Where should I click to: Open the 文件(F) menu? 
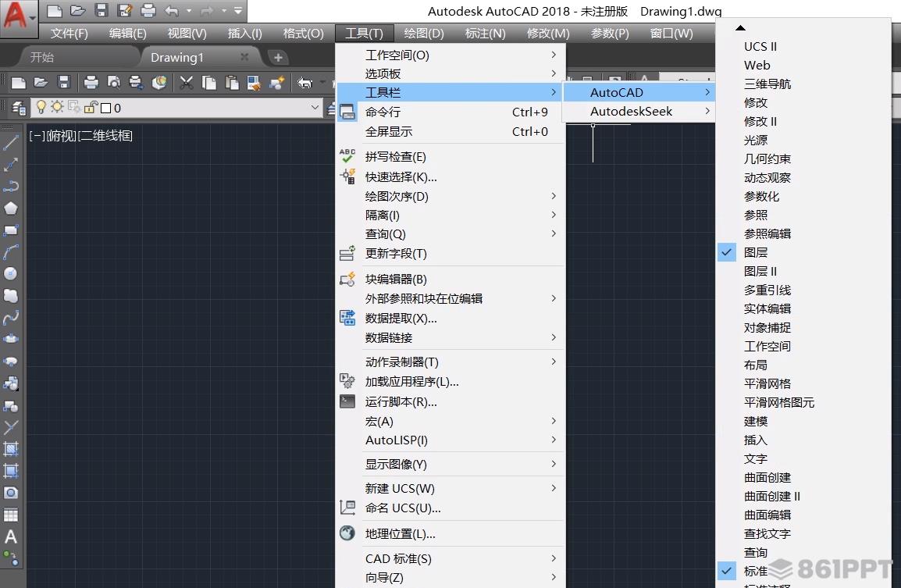coord(69,34)
